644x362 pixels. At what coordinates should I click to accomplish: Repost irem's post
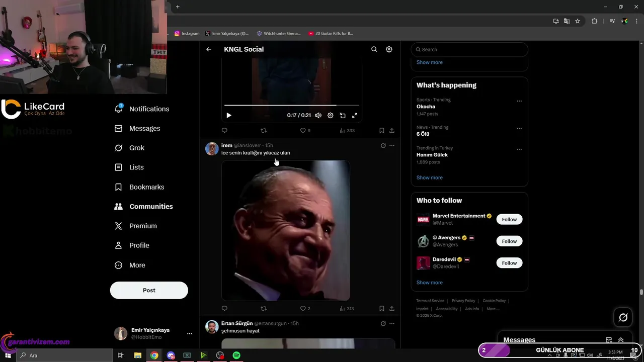pyautogui.click(x=264, y=308)
